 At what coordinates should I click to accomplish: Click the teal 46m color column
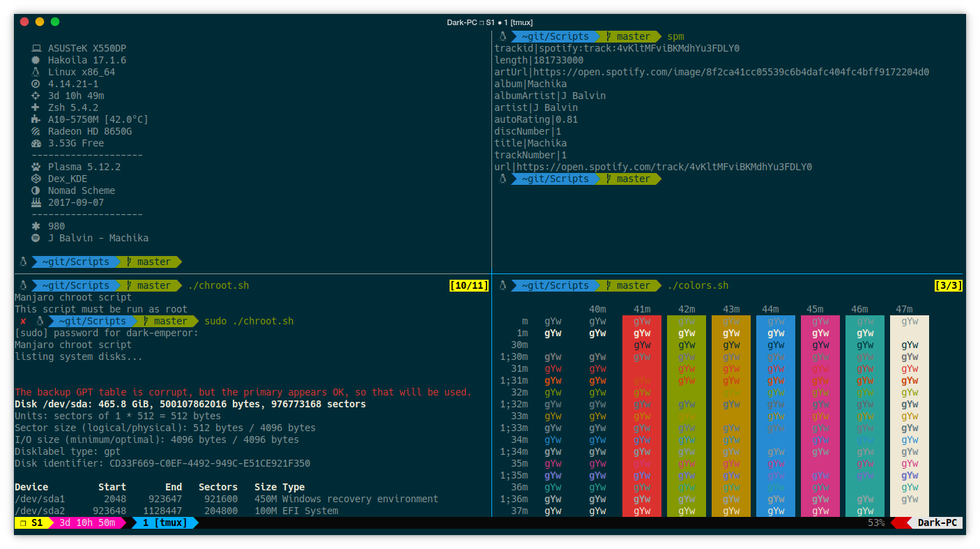[x=865, y=416]
